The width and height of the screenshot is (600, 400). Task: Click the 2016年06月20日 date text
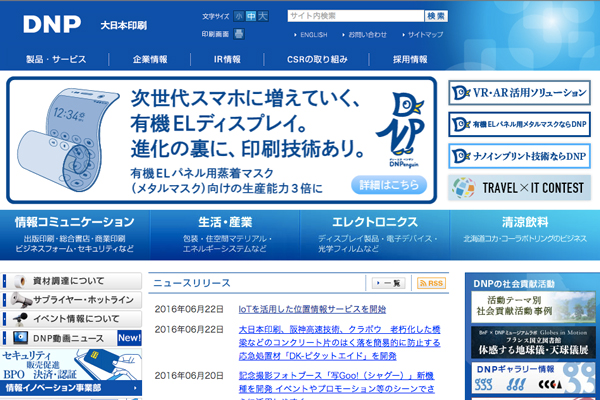pyautogui.click(x=189, y=376)
